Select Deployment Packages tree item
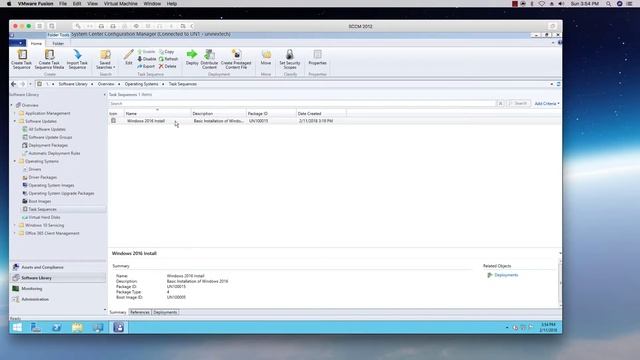 (48, 145)
